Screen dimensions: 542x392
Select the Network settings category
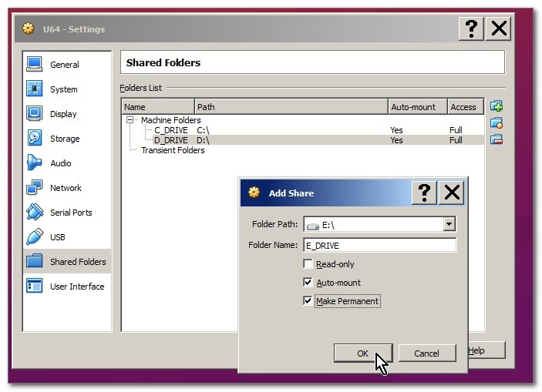[66, 188]
